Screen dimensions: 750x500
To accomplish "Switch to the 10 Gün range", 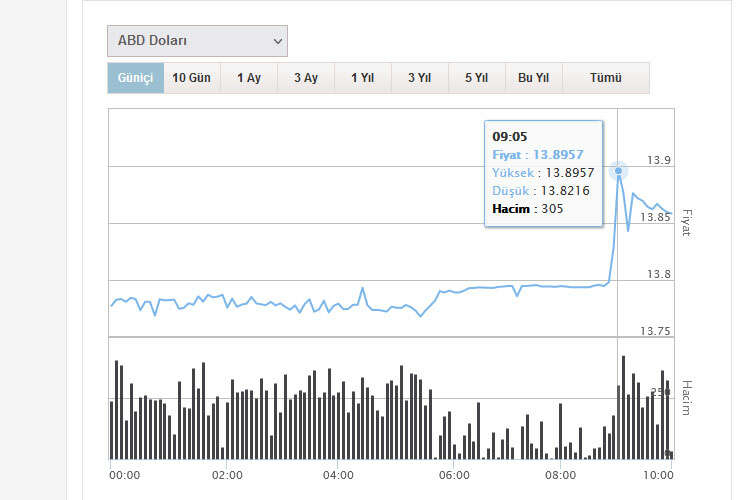I will coord(191,78).
